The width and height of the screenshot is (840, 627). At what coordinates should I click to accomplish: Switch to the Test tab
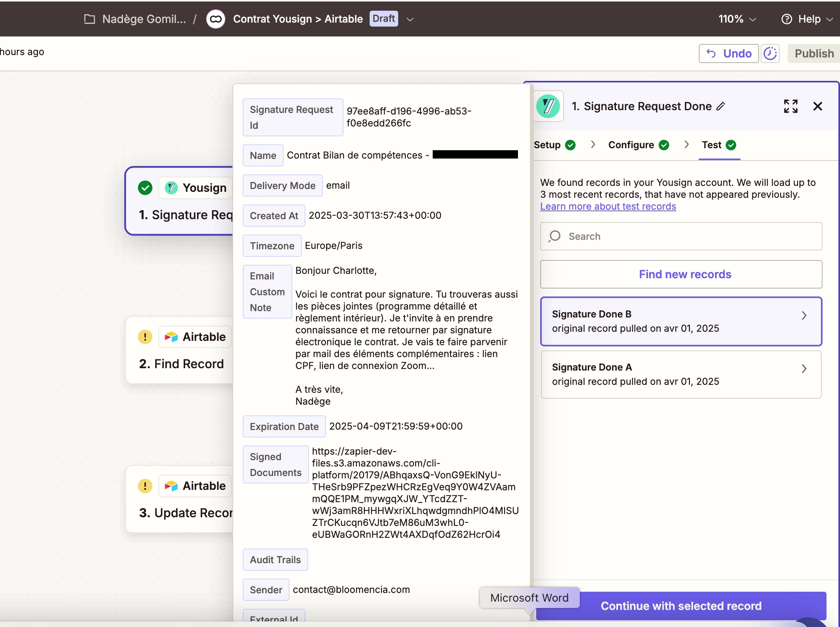(719, 145)
